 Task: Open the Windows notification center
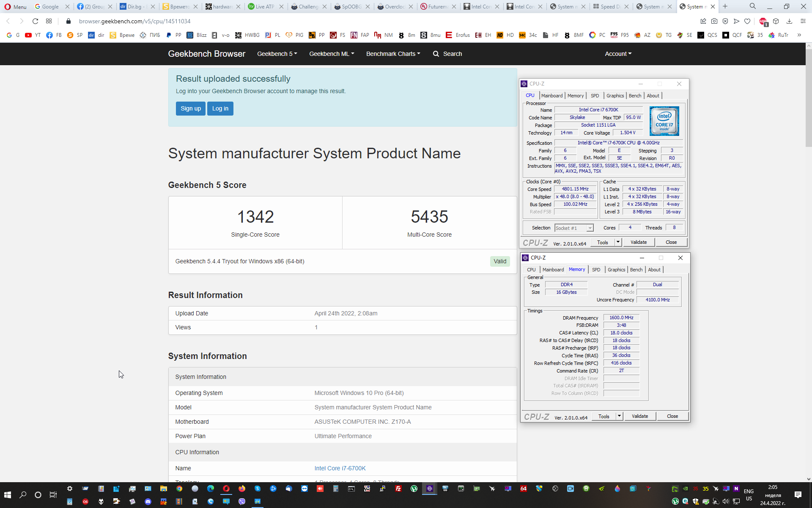point(798,495)
